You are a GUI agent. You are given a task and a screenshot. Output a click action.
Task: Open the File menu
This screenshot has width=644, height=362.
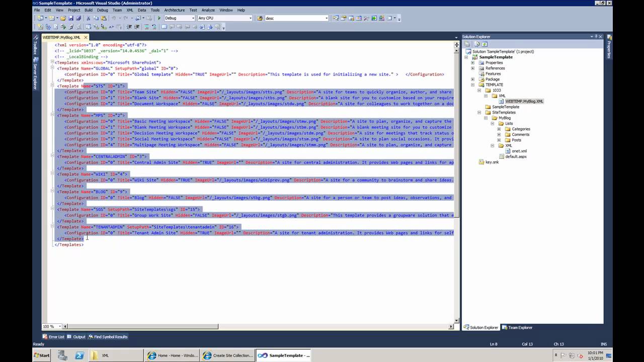pos(36,10)
